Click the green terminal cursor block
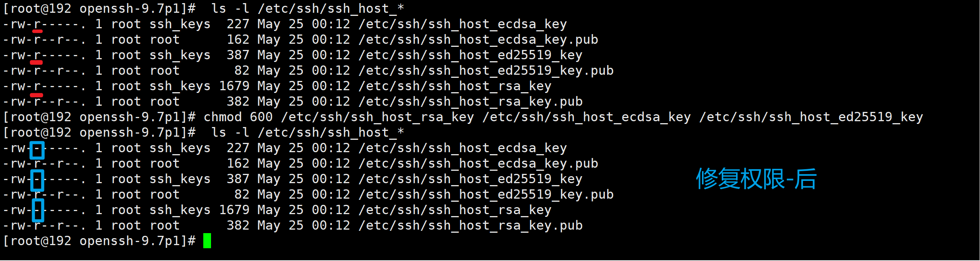 pyautogui.click(x=207, y=241)
